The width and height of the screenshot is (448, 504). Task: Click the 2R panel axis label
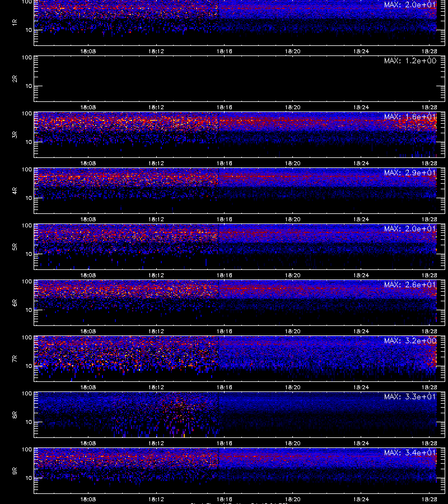(x=15, y=79)
